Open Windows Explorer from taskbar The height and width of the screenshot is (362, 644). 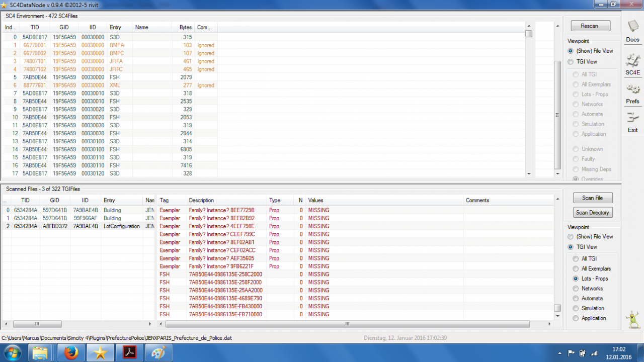pyautogui.click(x=40, y=353)
